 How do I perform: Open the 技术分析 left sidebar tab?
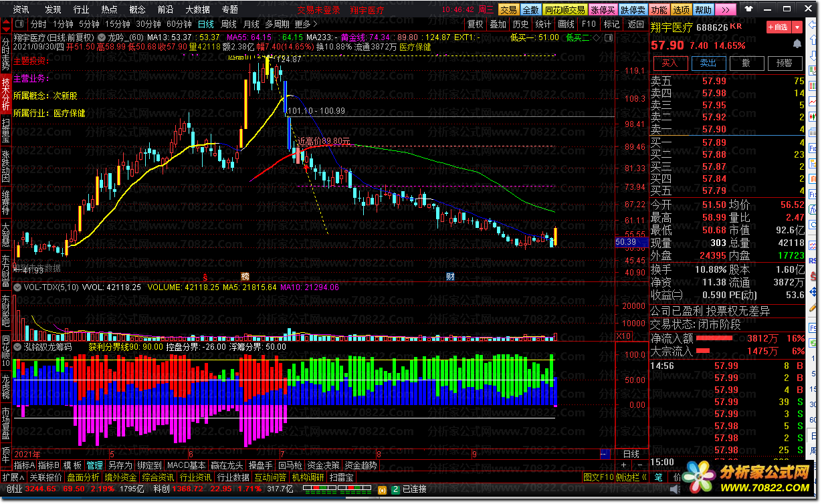point(6,94)
